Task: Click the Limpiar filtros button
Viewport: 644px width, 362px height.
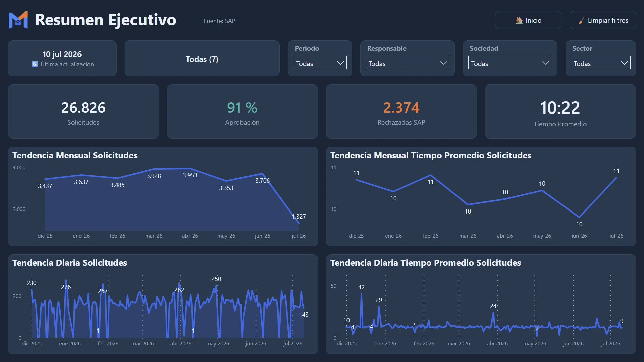Action: tap(602, 20)
